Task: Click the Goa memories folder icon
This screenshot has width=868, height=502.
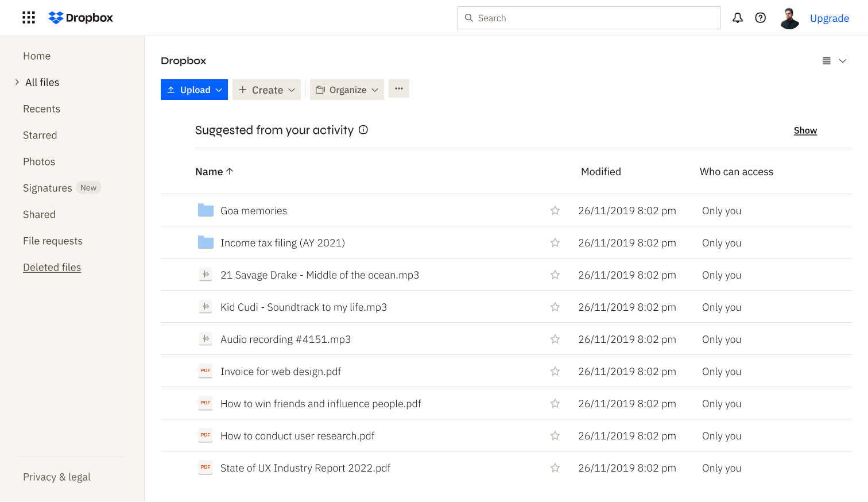Action: 206,210
